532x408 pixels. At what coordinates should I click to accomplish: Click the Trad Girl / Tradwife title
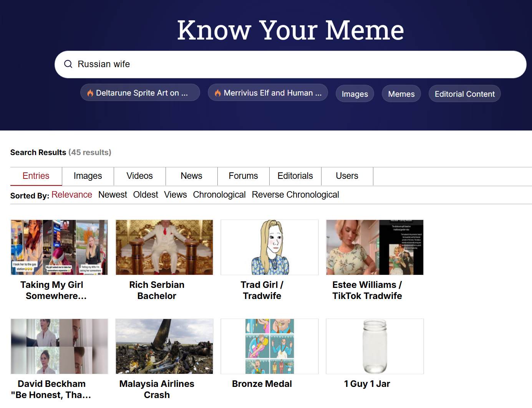tap(262, 291)
